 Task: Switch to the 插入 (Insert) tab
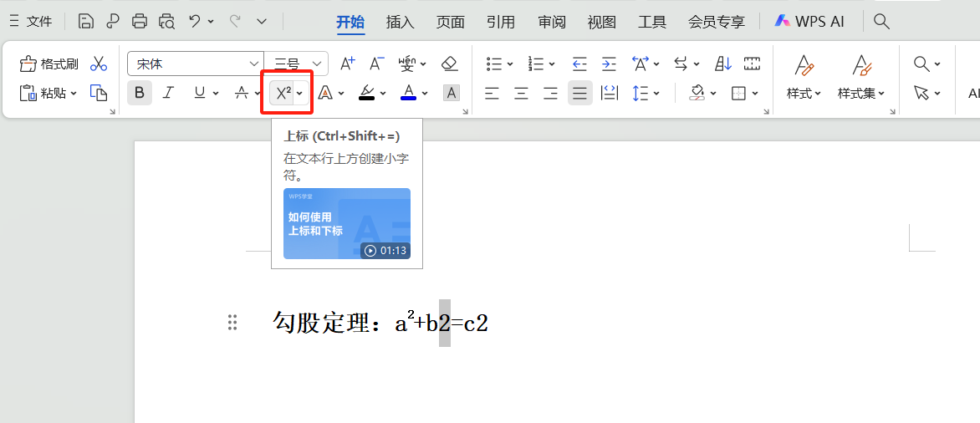400,22
